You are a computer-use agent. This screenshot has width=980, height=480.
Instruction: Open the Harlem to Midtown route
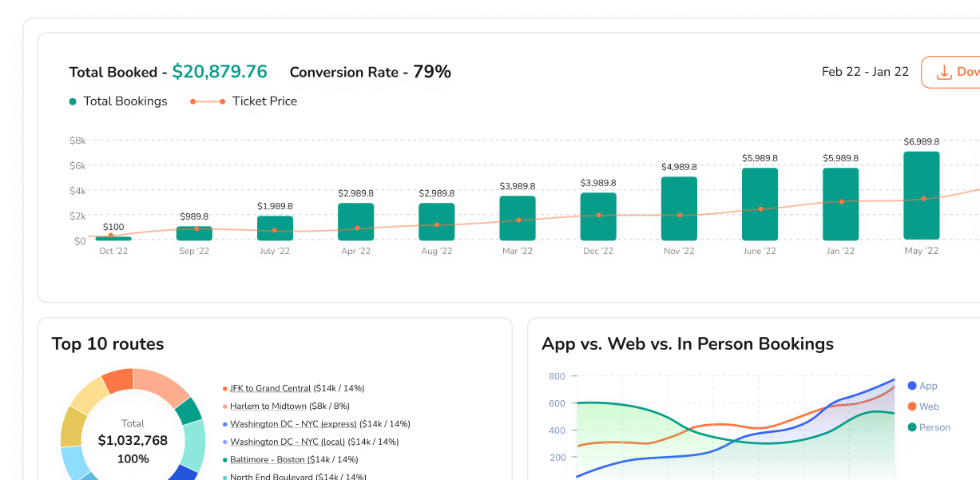click(x=268, y=406)
